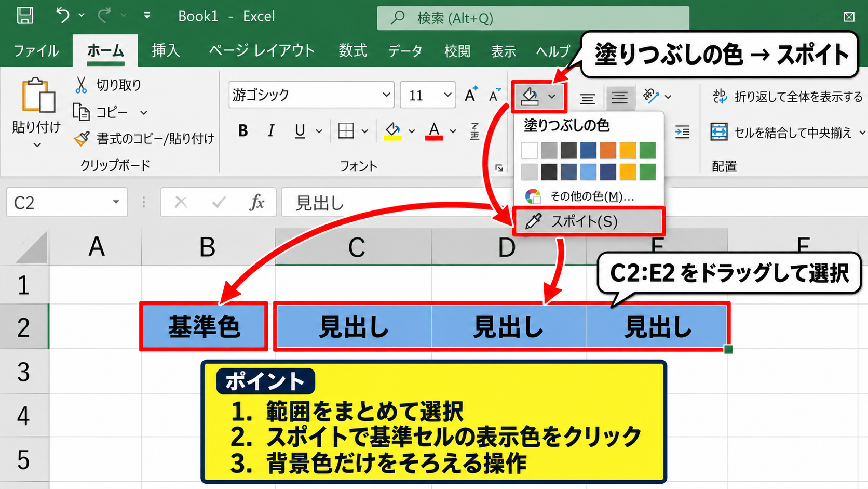The image size is (868, 489).
Task: Click column header A
Action: [x=96, y=247]
